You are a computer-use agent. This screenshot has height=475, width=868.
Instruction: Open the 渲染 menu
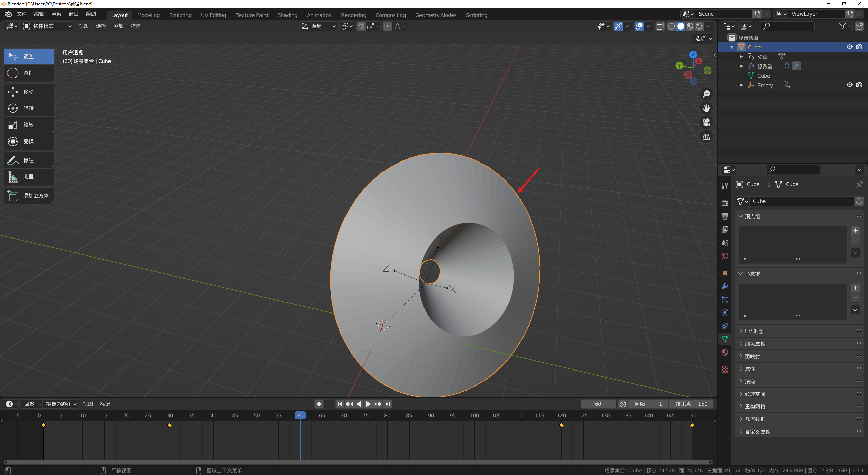[x=56, y=14]
